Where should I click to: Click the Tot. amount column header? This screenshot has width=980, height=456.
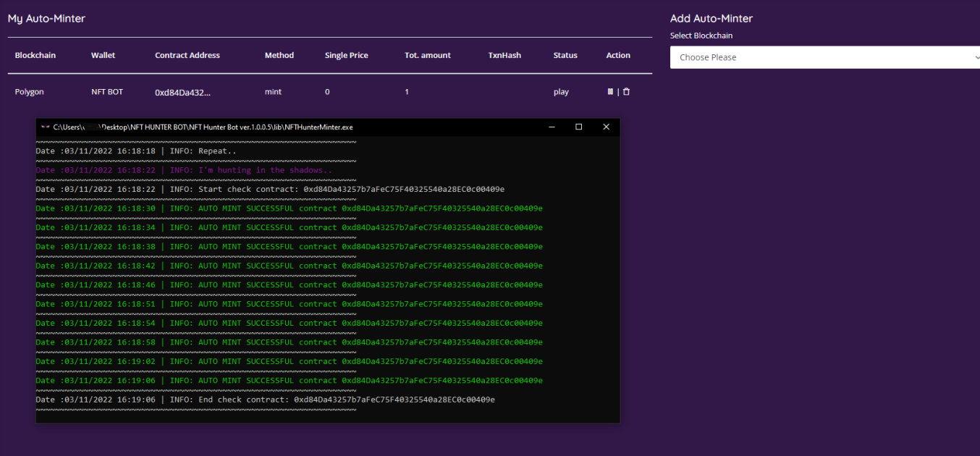point(428,55)
